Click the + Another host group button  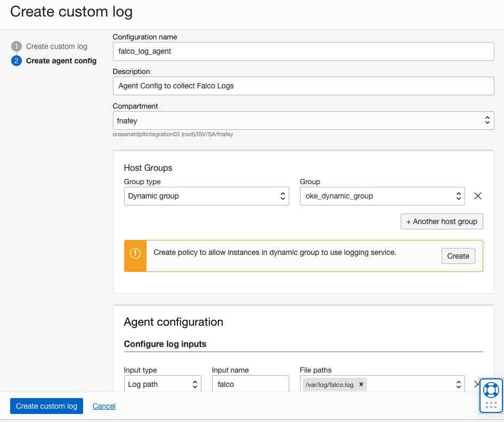pyautogui.click(x=441, y=221)
